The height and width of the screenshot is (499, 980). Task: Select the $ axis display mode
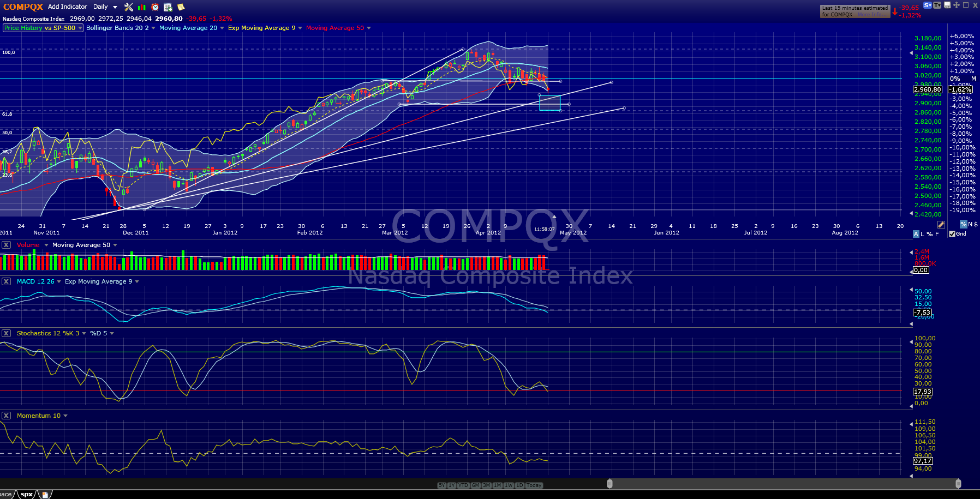(x=976, y=224)
